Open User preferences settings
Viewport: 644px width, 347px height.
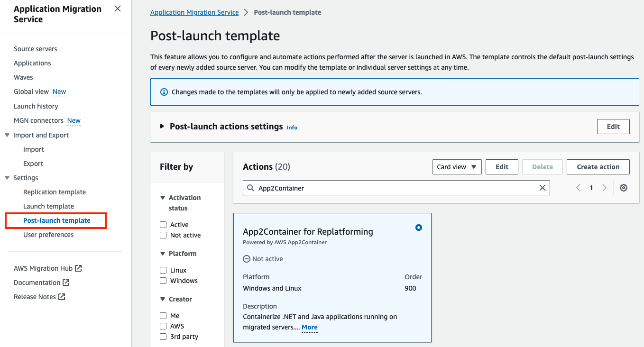(x=48, y=235)
